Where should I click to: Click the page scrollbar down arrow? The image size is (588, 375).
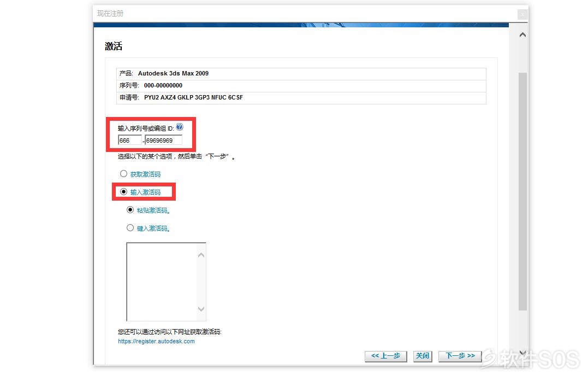click(522, 353)
